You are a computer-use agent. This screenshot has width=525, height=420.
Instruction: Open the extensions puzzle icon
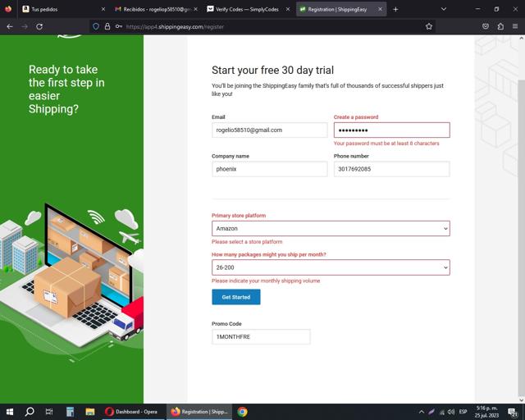pyautogui.click(x=500, y=26)
